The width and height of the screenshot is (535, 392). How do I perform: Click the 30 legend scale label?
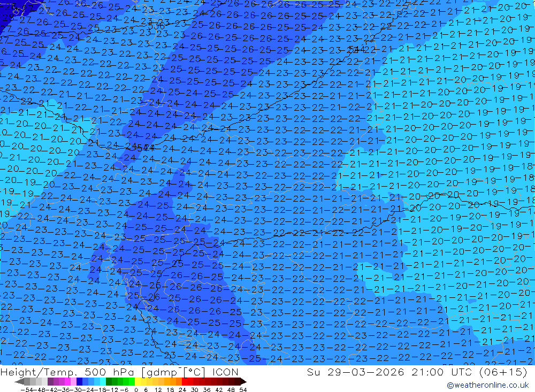click(195, 390)
